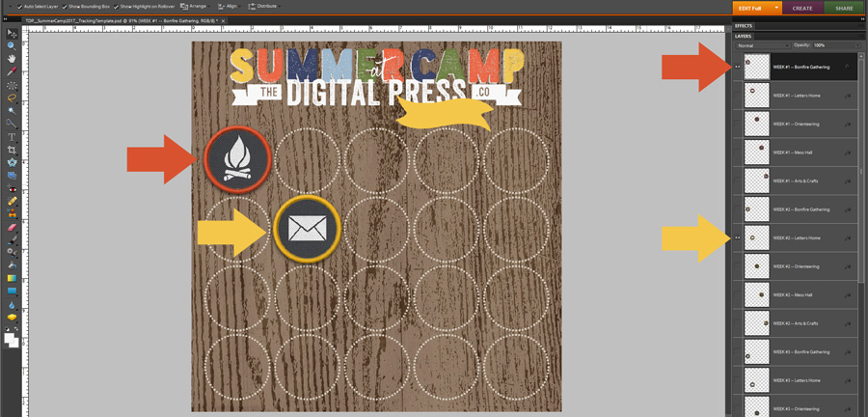Select the Eyedropper tool
This screenshot has width=868, height=417.
click(12, 71)
